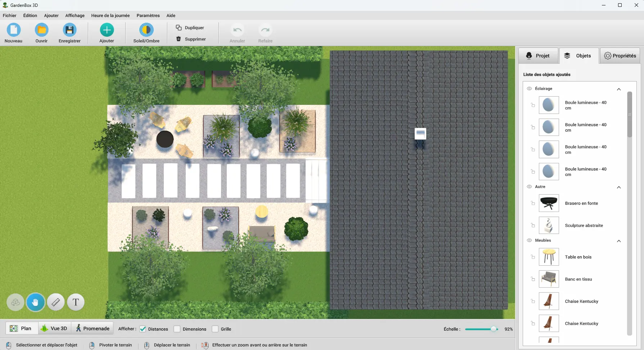Switch to Plan view button

pyautogui.click(x=21, y=328)
